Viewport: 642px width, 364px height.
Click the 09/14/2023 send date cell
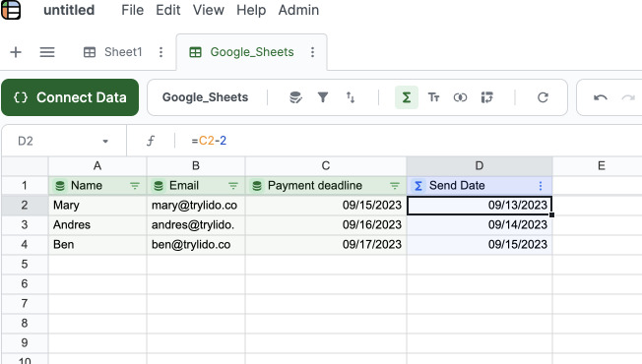tap(480, 225)
